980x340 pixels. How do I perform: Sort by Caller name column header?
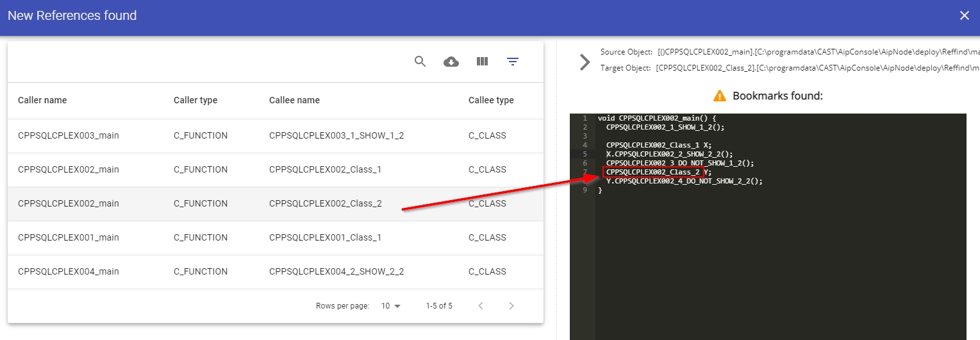point(42,100)
